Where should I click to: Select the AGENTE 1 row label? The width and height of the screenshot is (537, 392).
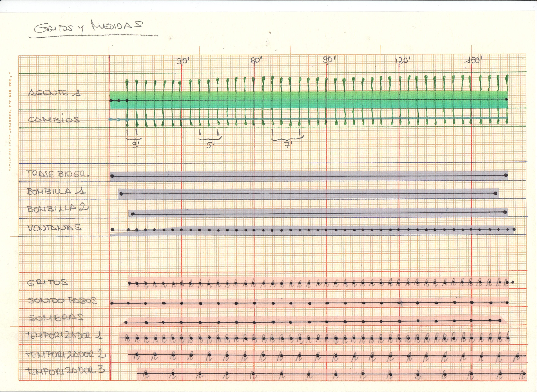(x=55, y=93)
